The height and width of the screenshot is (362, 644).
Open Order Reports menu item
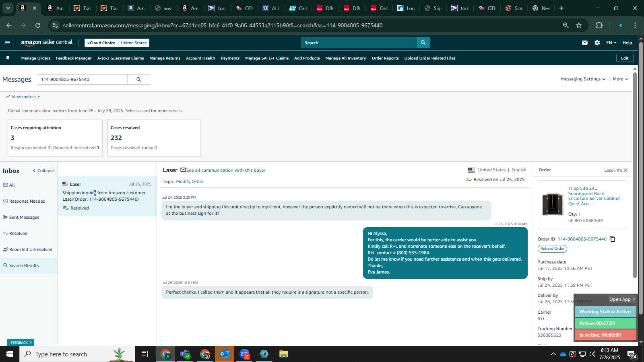click(x=385, y=58)
